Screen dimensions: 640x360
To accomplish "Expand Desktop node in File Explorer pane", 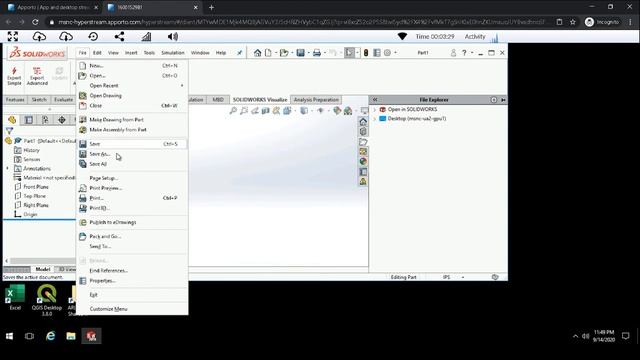I will click(374, 119).
